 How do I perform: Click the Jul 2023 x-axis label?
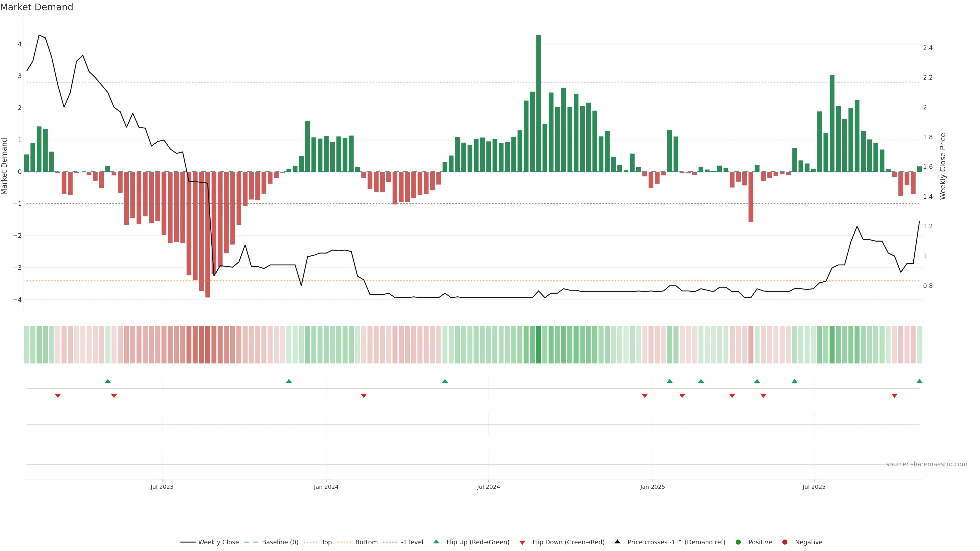click(162, 487)
